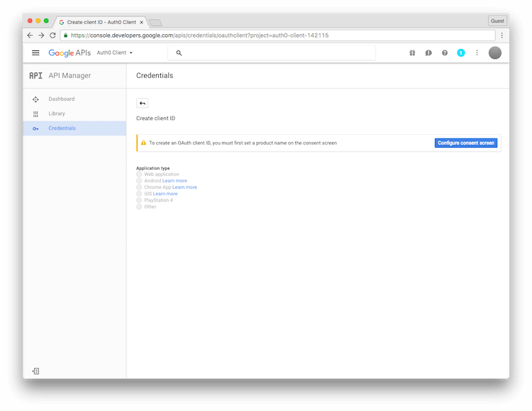Open the hamburger navigation menu
The image size is (532, 411).
(x=35, y=53)
